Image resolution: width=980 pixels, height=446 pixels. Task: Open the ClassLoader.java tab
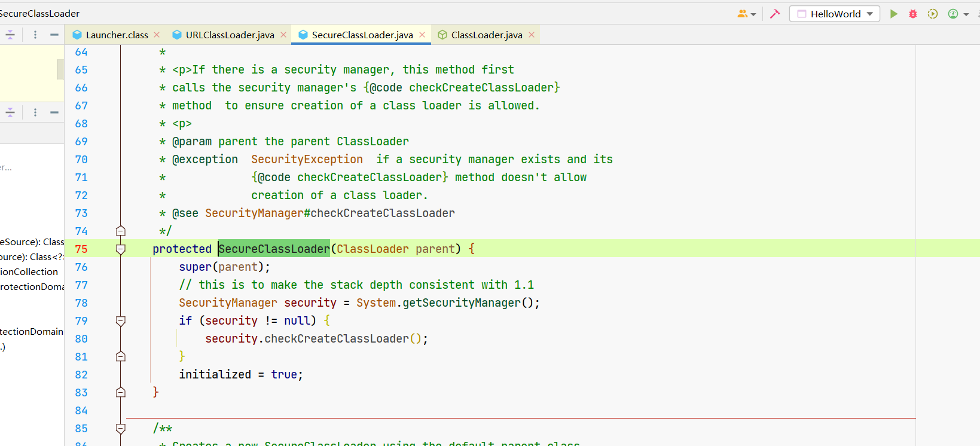pyautogui.click(x=487, y=35)
